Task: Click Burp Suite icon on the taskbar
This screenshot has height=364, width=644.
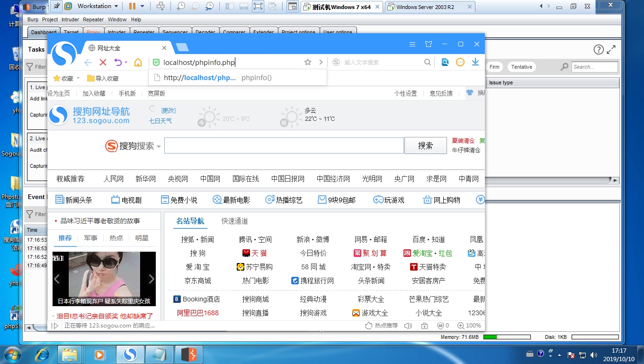Action: (188, 354)
